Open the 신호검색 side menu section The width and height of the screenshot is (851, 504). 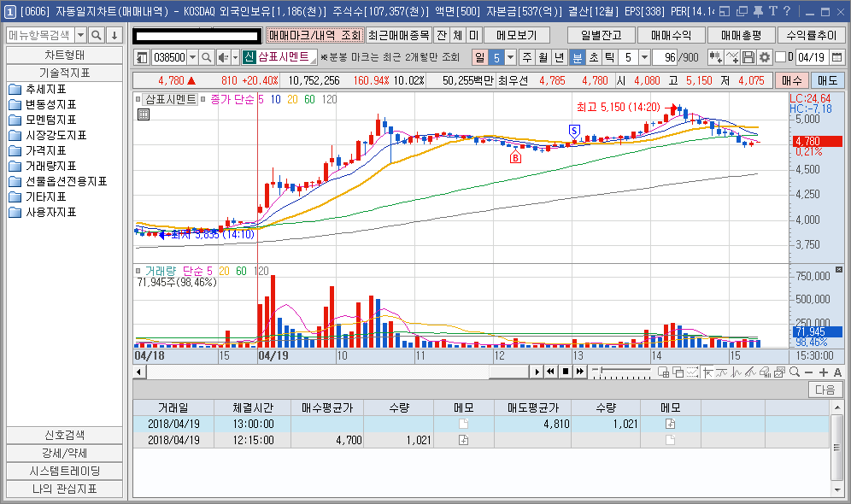(65, 435)
